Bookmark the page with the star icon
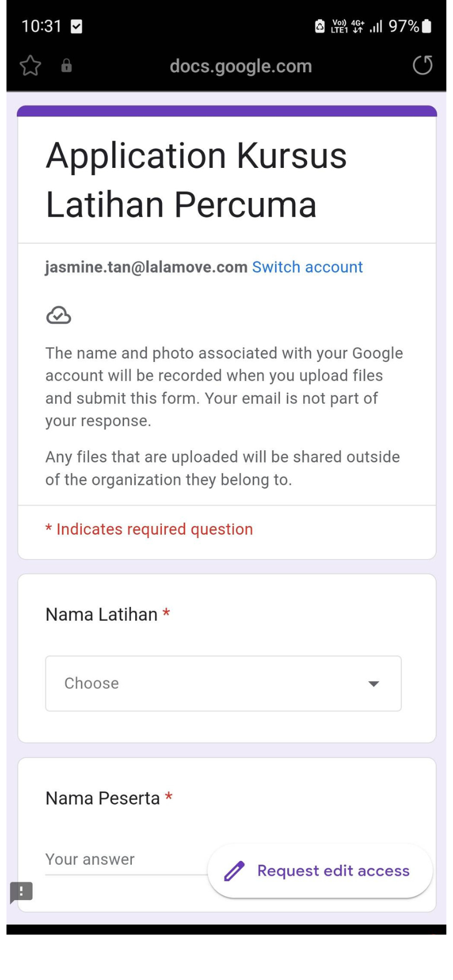This screenshot has width=453, height=980. click(x=31, y=66)
